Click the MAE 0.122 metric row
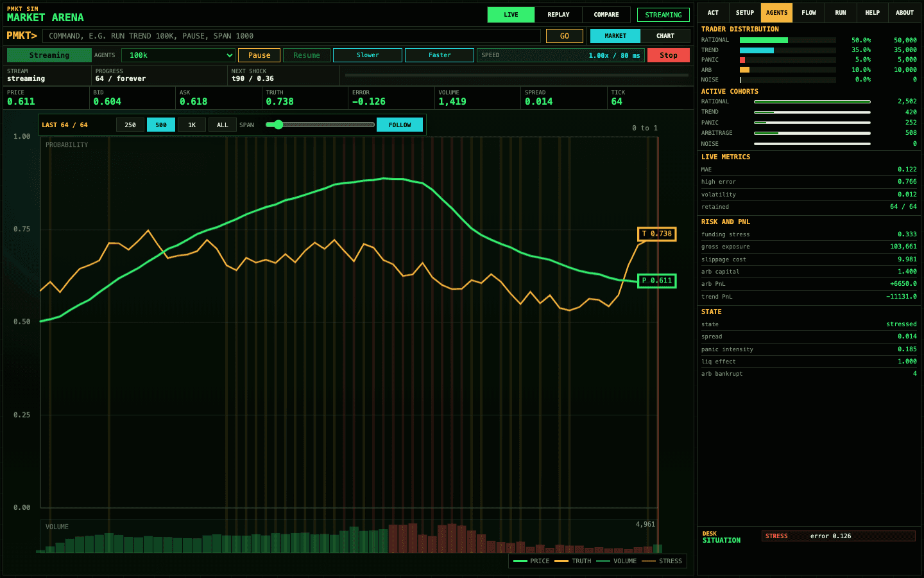This screenshot has width=924, height=578. point(809,170)
